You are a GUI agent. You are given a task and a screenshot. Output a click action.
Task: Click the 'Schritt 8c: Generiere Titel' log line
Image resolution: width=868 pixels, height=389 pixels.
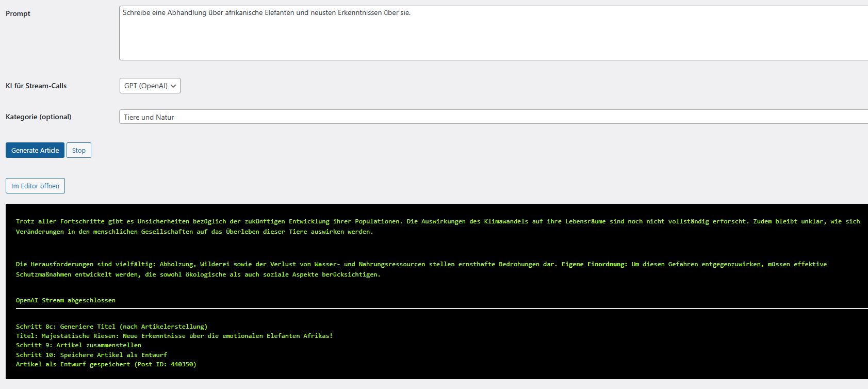coord(111,327)
